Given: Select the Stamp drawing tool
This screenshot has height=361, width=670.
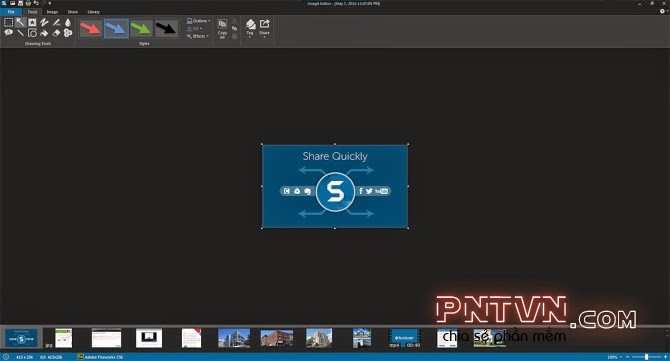Looking at the screenshot, I should pos(32,22).
